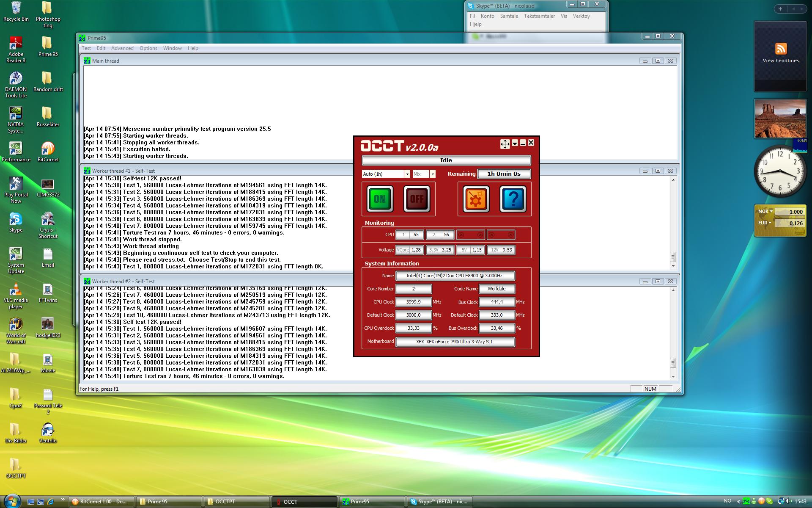Open World of Warcraft desktop icon

click(x=16, y=331)
